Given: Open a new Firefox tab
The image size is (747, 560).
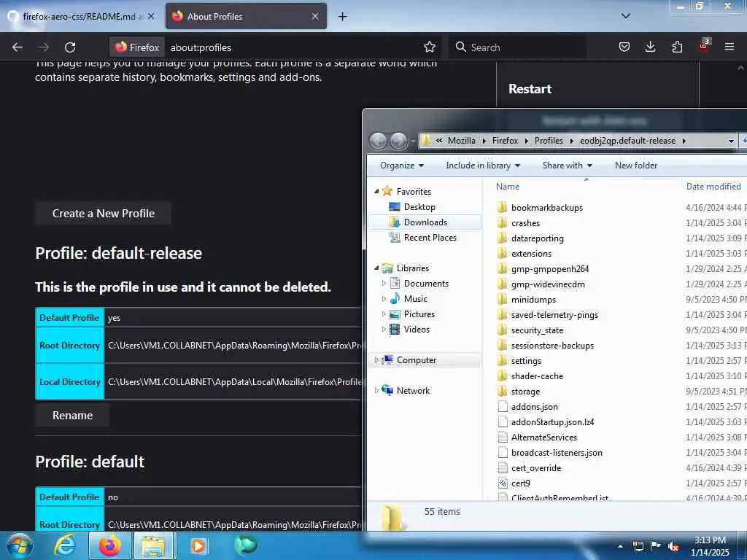Looking at the screenshot, I should (x=342, y=17).
